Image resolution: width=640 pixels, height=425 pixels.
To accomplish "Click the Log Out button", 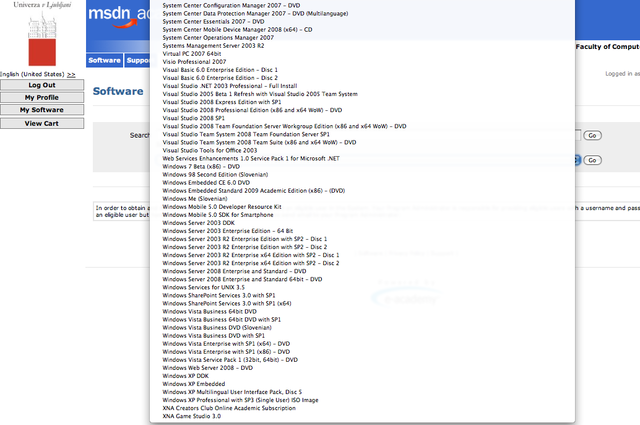I will click(42, 85).
